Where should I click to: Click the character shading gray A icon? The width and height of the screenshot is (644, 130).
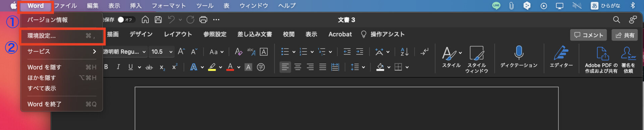pos(248,67)
